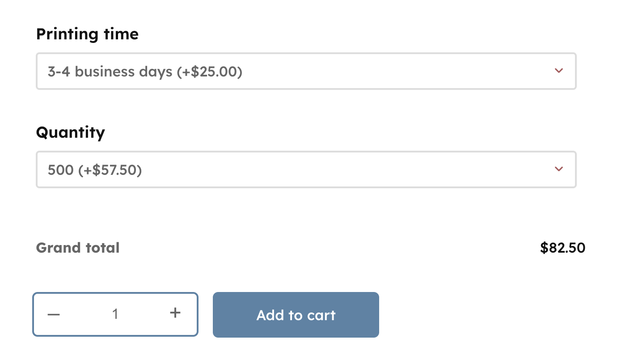Click the chevron in the Printing time field
634x364 pixels.
pos(558,71)
